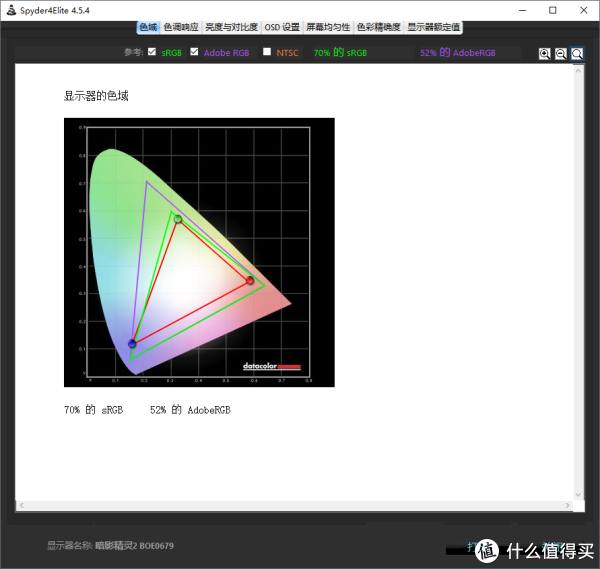Click the horizontal scrollbar left arrow

pos(21,505)
